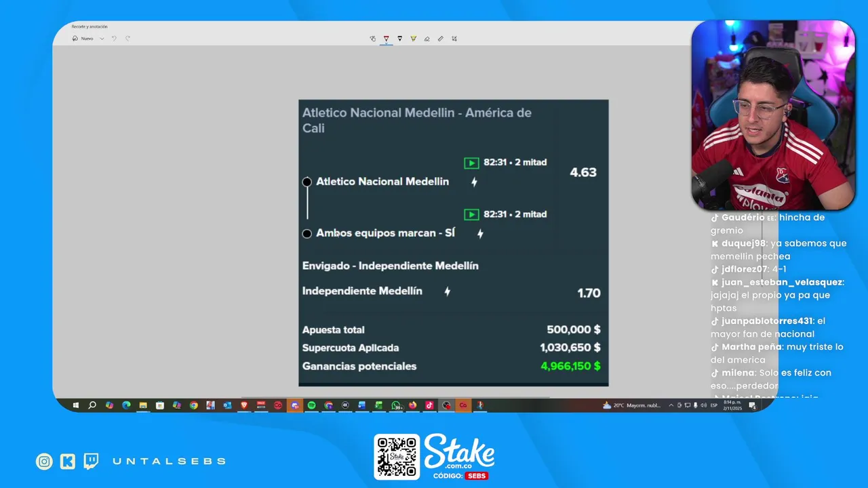Screen dimensions: 868x488
Task: Click Ambos equipos marcan - SÍ selection
Action: (385, 233)
